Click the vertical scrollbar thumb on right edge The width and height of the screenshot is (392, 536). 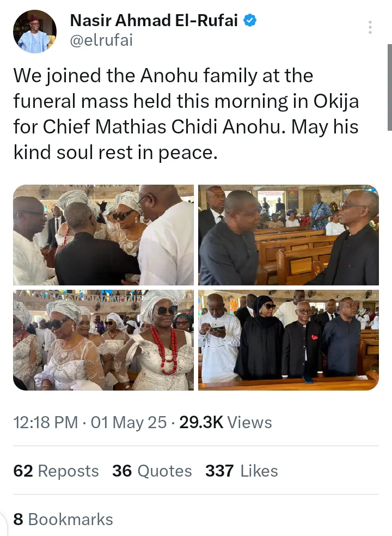point(390,87)
